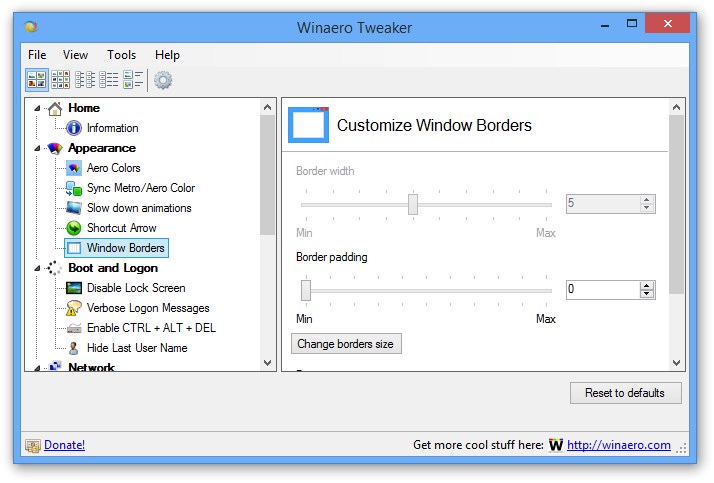Image resolution: width=714 pixels, height=483 pixels.
Task: Increase Border padding with up spinner arrow
Action: (x=647, y=285)
